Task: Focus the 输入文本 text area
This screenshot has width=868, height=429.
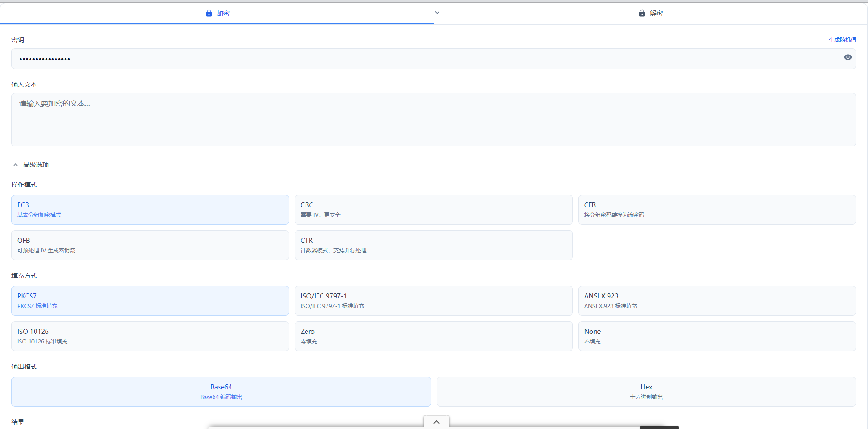Action: click(x=433, y=120)
